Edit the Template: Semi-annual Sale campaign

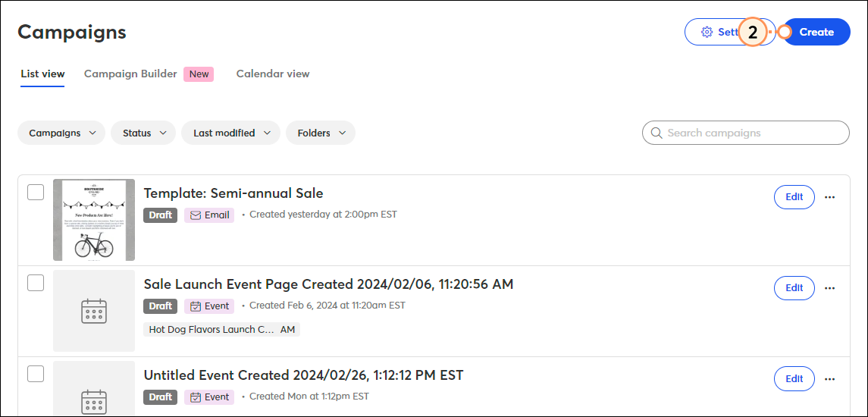[794, 196]
